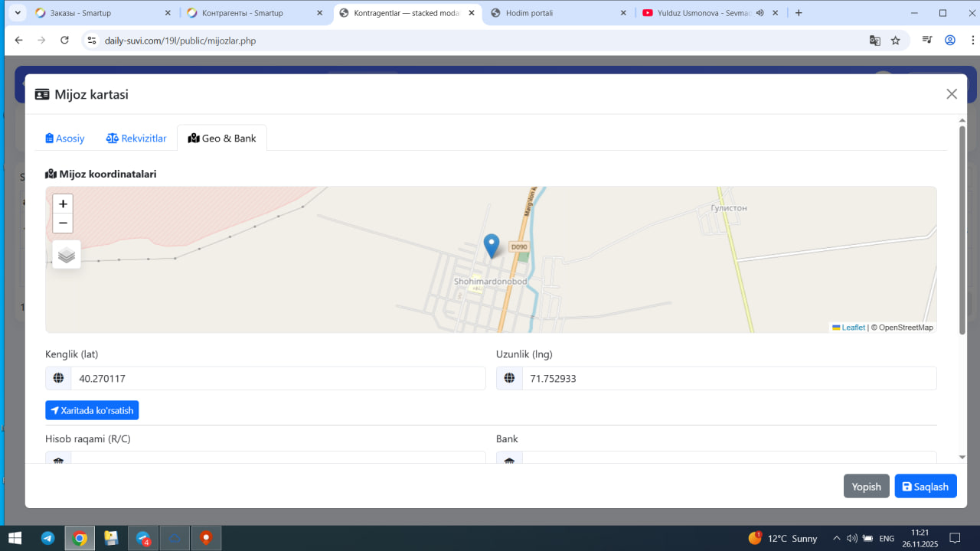Zoom out on the customer map

63,223
